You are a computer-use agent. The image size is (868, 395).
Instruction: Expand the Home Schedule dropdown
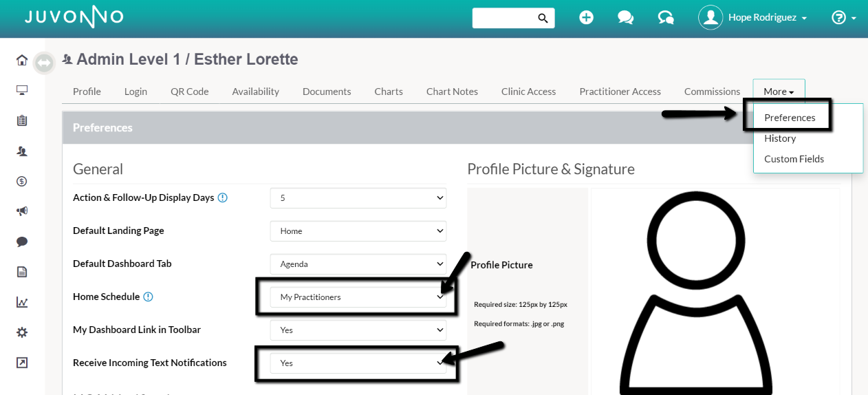click(x=358, y=297)
